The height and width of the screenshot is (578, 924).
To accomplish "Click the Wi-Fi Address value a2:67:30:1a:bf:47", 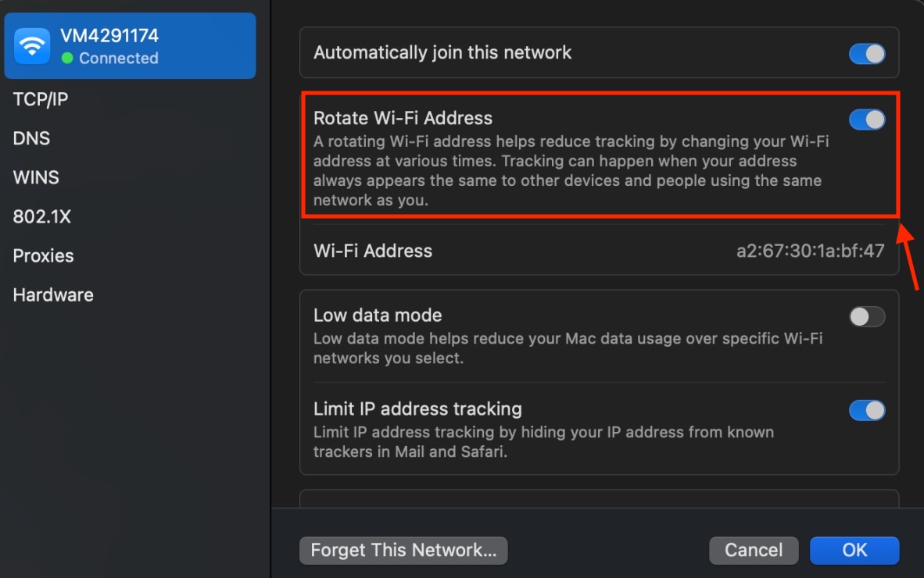I will [x=810, y=251].
